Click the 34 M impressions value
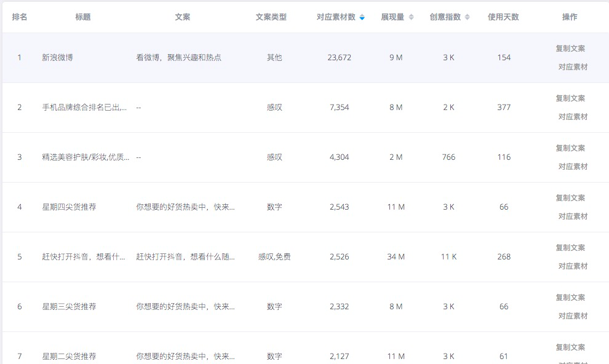609x364 pixels. click(x=396, y=257)
